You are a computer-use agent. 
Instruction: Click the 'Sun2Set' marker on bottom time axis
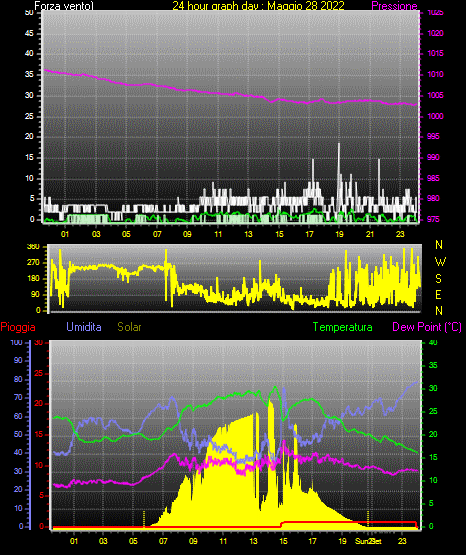point(369,541)
